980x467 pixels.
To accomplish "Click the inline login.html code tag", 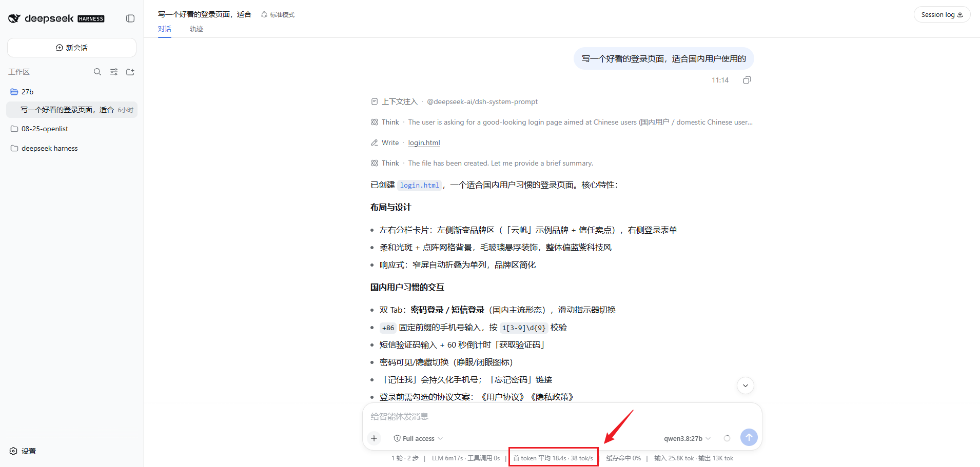I will (x=420, y=185).
